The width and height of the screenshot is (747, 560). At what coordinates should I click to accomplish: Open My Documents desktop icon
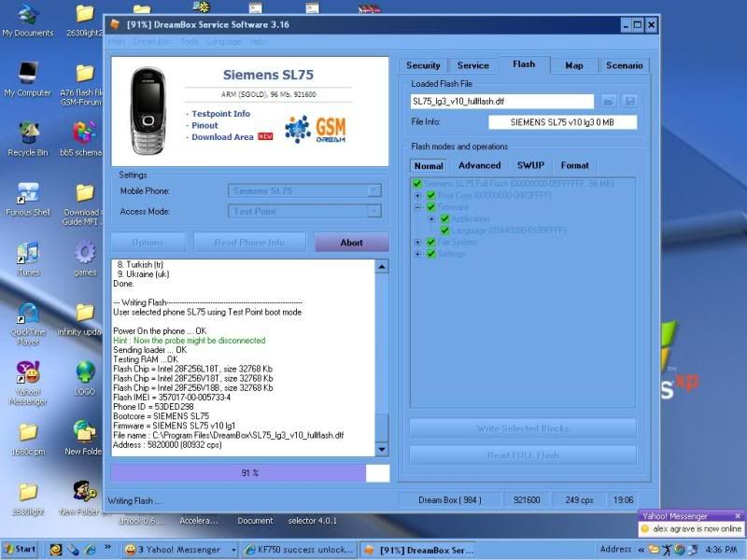point(28,20)
